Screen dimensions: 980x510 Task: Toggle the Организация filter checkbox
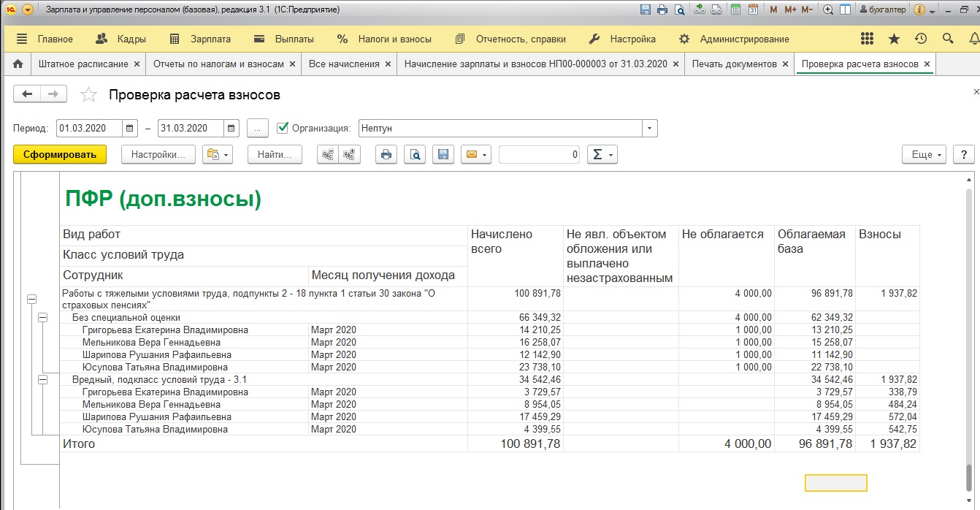click(x=283, y=128)
